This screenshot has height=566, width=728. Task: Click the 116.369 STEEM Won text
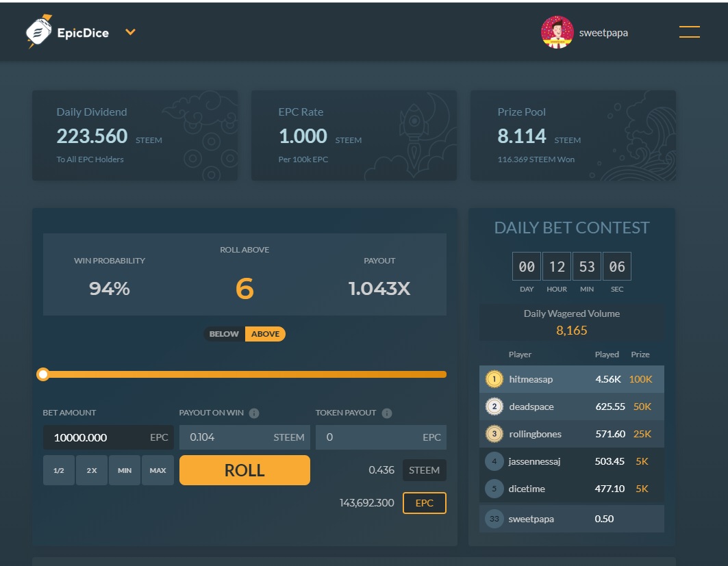coord(536,159)
